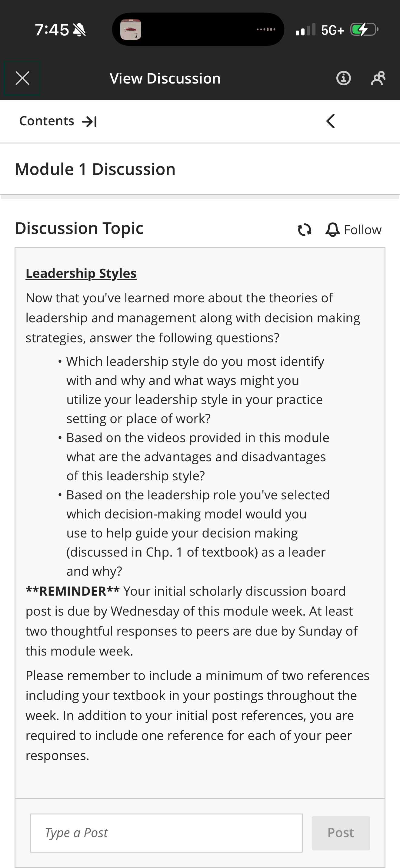Tap the battery charging indicator
The image size is (400, 868).
(364, 30)
